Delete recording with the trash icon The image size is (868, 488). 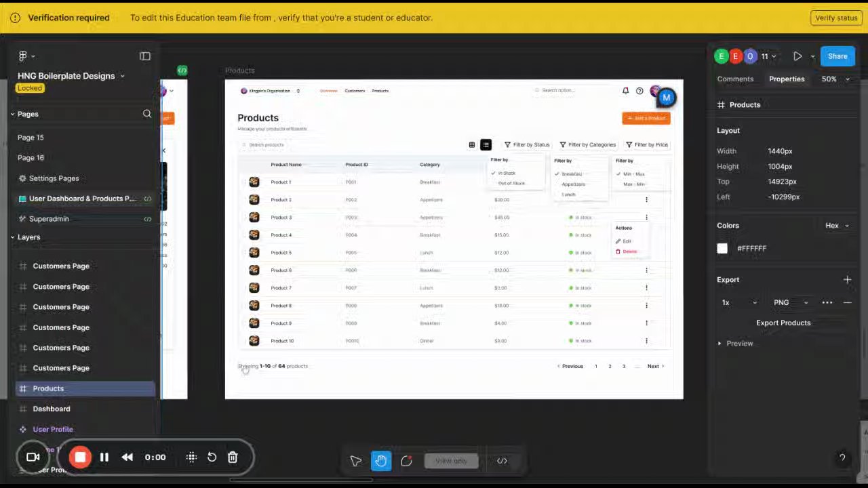tap(233, 457)
